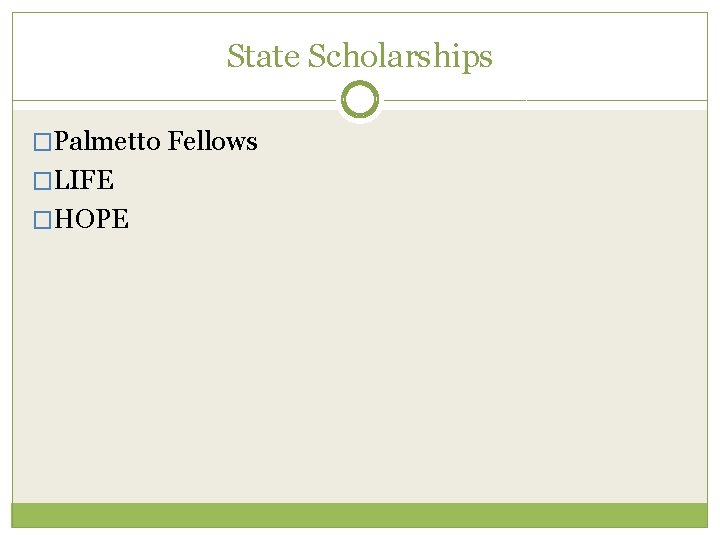Viewport: 720px width, 540px height.
Task: Click the word Palmetto in the first bullet
Action: click(x=108, y=142)
